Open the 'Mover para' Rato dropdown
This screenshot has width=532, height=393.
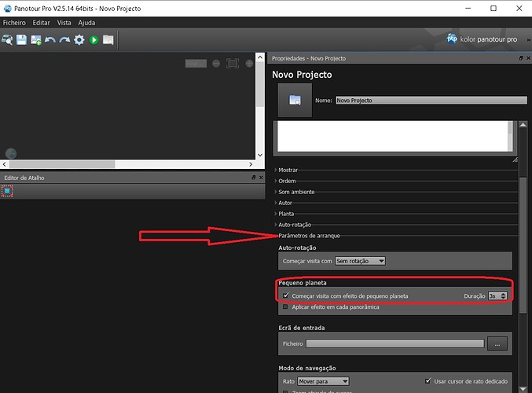point(324,381)
